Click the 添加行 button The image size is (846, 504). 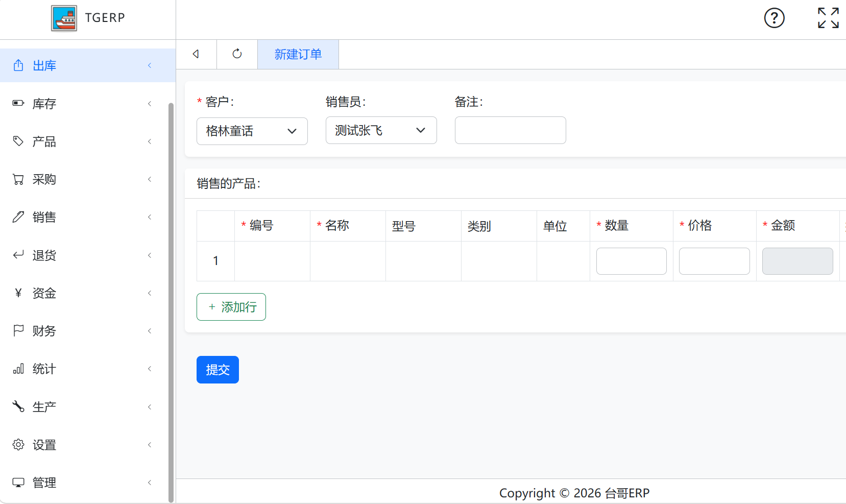(231, 307)
